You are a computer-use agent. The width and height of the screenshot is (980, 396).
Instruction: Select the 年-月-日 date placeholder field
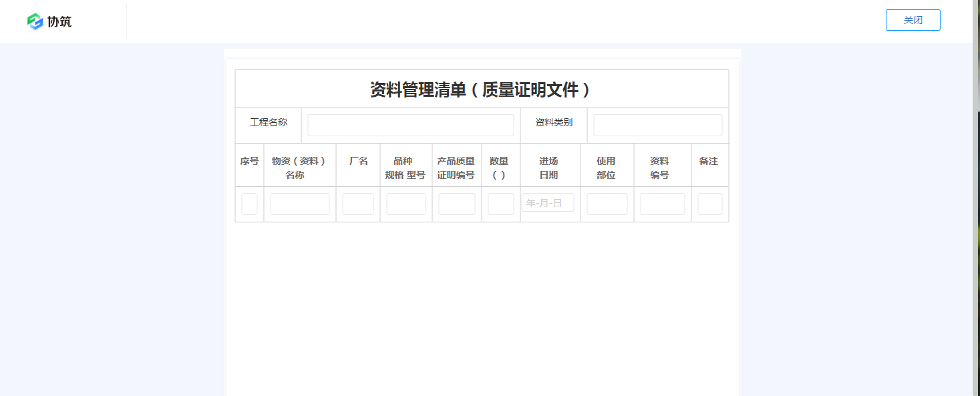(548, 202)
